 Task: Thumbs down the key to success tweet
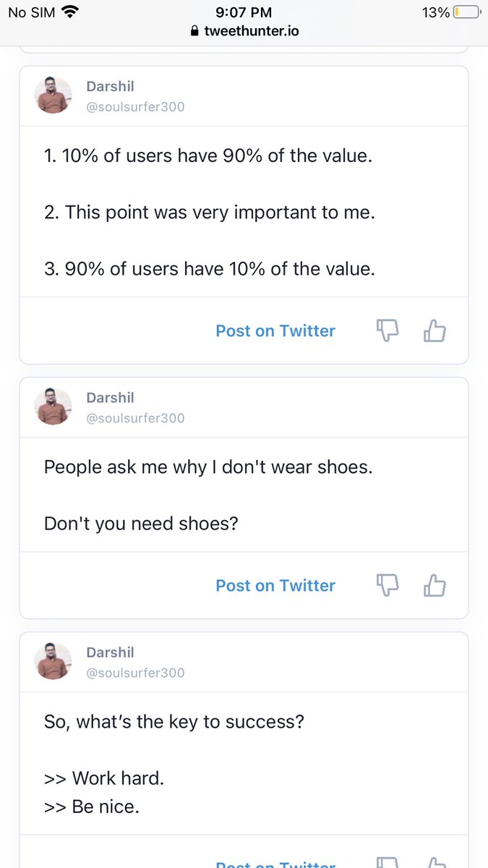[x=388, y=862]
